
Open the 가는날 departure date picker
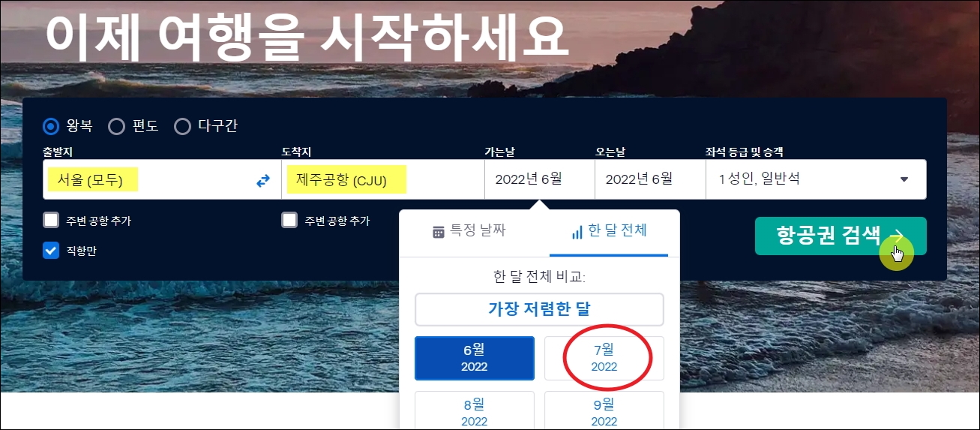tap(540, 179)
